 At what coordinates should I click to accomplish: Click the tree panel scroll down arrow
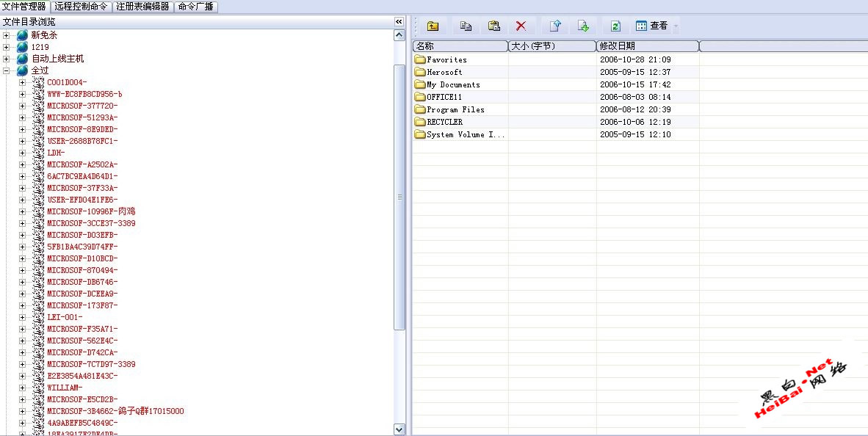(399, 429)
